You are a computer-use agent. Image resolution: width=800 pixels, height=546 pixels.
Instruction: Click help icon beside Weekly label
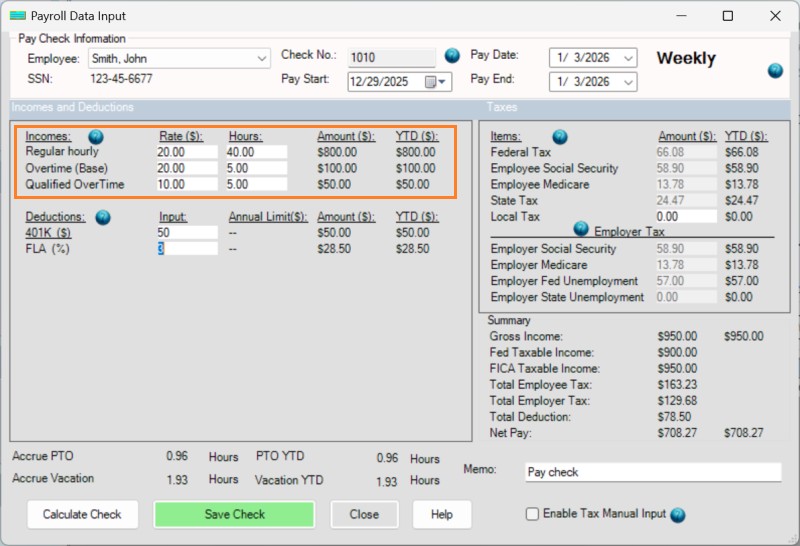tap(775, 71)
